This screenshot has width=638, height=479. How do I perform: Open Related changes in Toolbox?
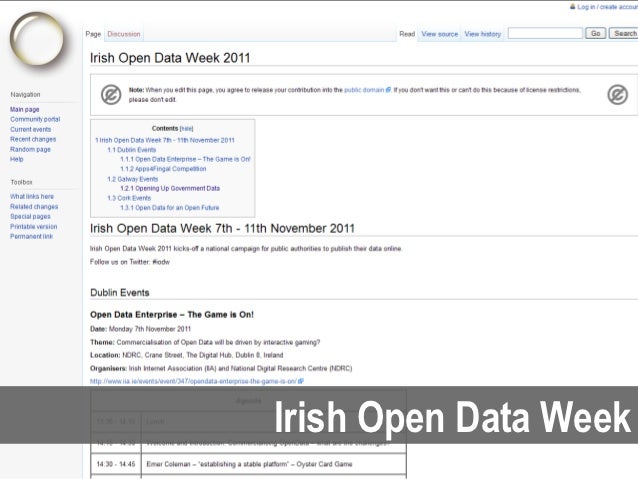click(34, 207)
